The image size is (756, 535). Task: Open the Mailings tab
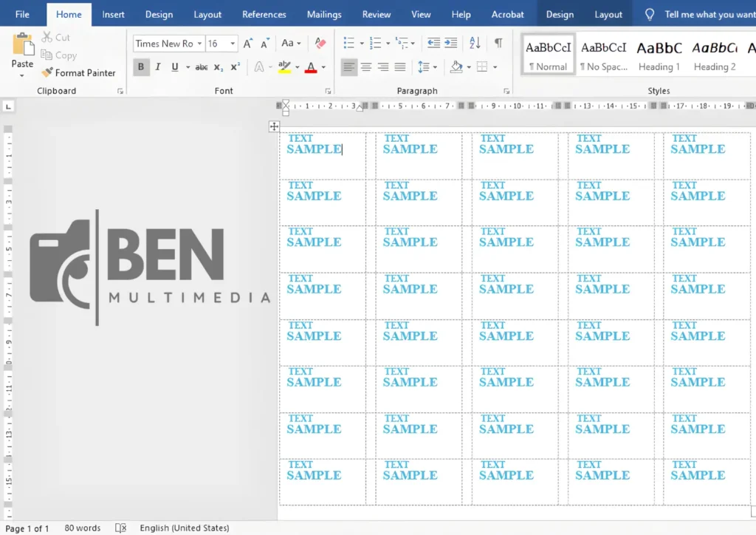point(323,13)
